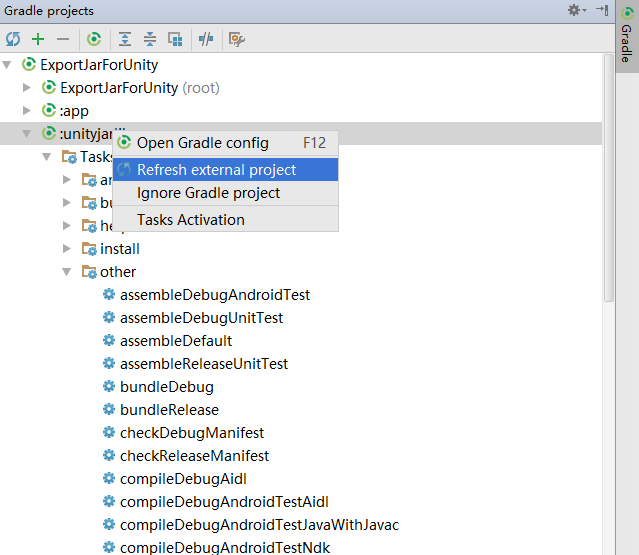Click the vertical scrollbar thumb
Screen dimensions: 639x555
click(x=608, y=178)
